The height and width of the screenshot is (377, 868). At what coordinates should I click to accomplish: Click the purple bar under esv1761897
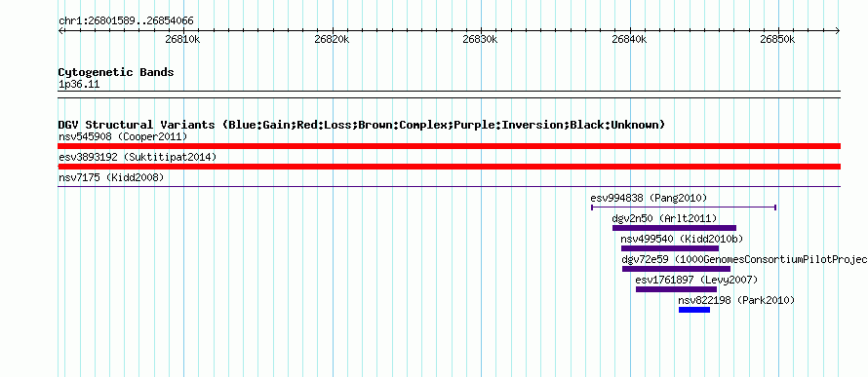click(677, 289)
